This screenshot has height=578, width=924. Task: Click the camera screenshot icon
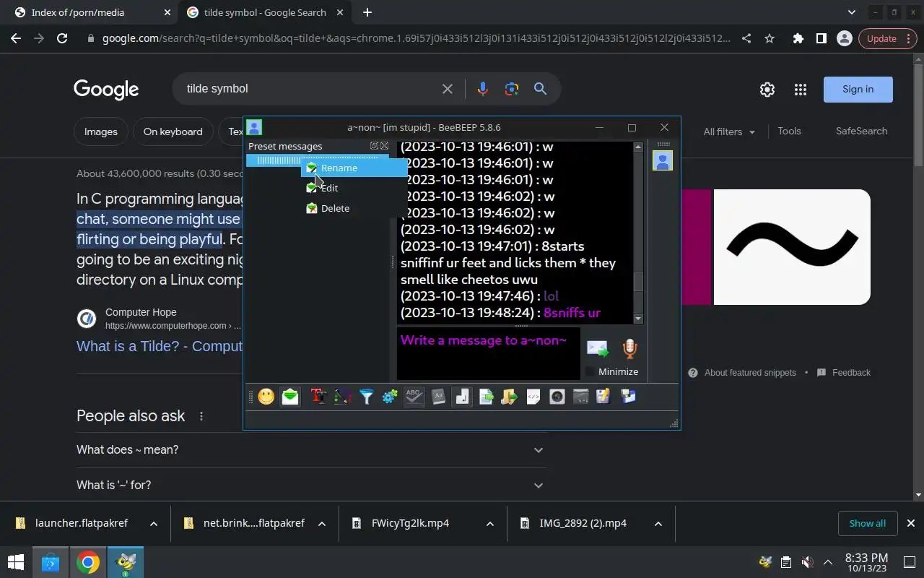(x=557, y=397)
